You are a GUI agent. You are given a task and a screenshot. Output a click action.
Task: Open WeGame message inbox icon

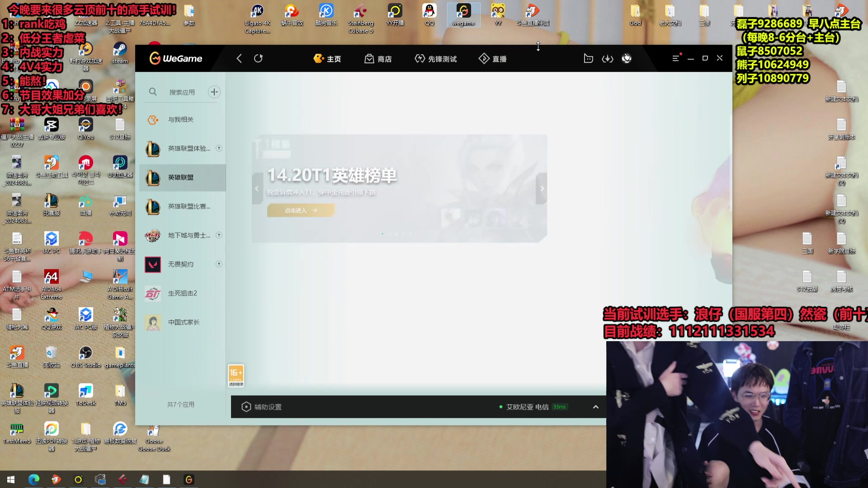[x=588, y=58]
